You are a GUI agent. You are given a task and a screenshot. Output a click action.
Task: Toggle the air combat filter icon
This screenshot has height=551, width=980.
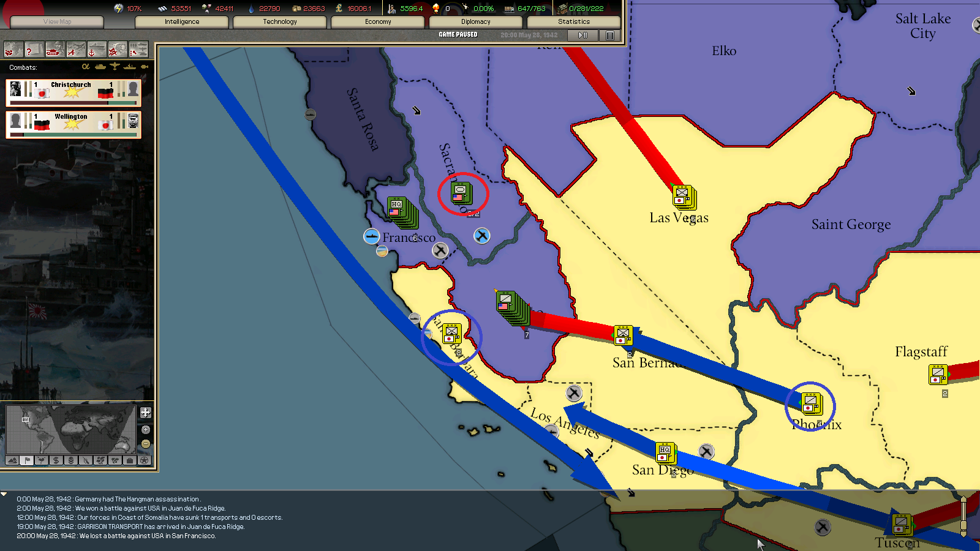pos(115,67)
